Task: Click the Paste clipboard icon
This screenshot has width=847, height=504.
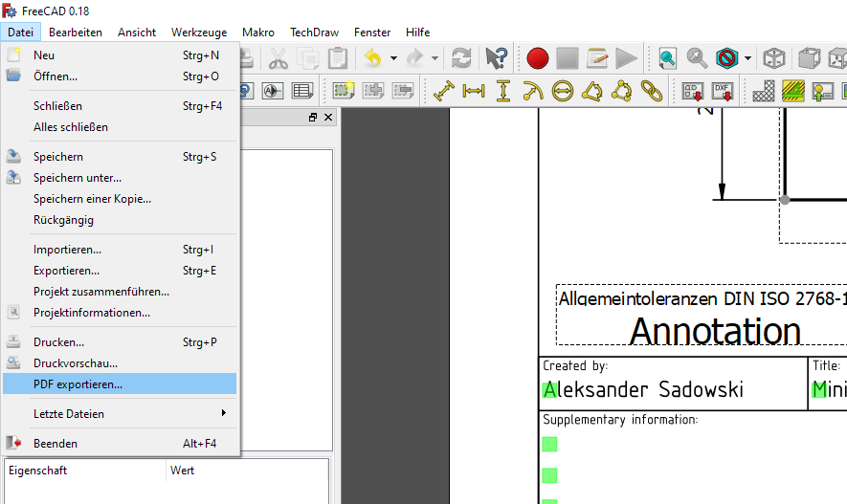Action: [x=338, y=58]
